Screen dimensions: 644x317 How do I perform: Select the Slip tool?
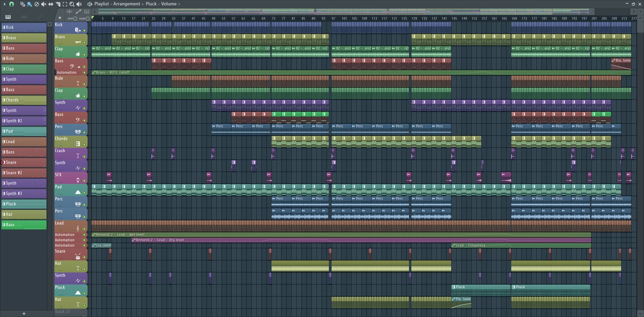(51, 4)
